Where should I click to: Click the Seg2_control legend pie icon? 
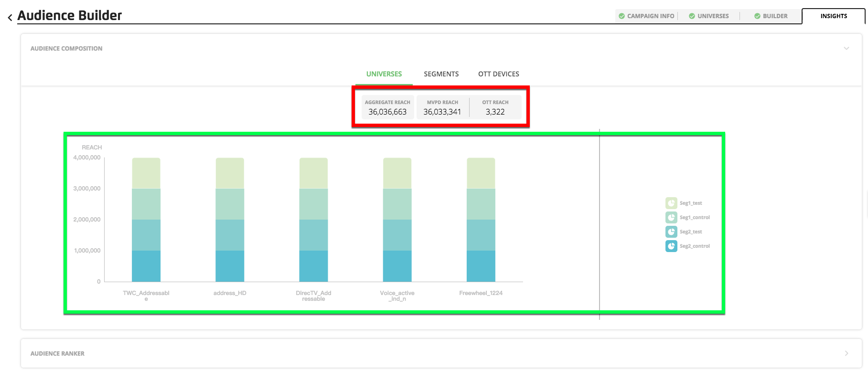click(x=671, y=246)
